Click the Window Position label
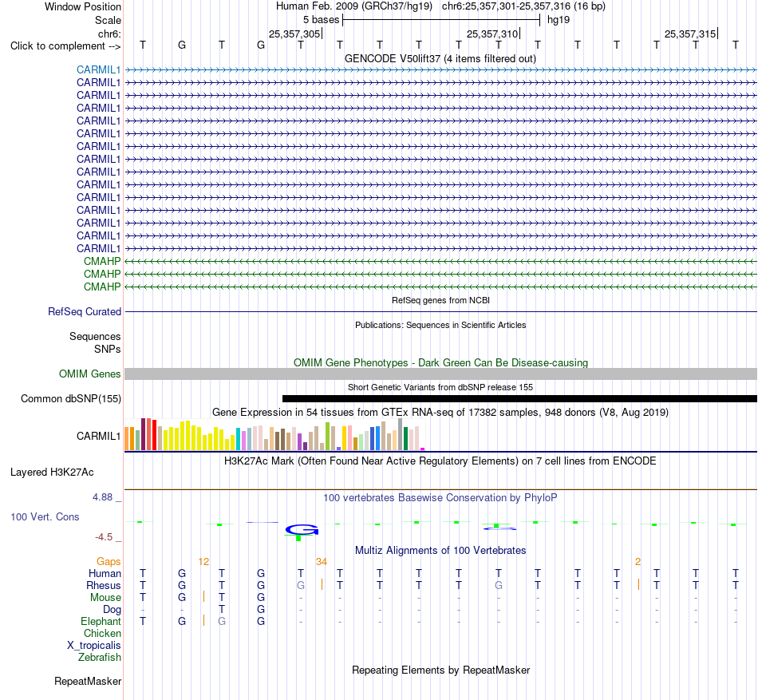Viewport: 758px width, 700px height. 83,6
